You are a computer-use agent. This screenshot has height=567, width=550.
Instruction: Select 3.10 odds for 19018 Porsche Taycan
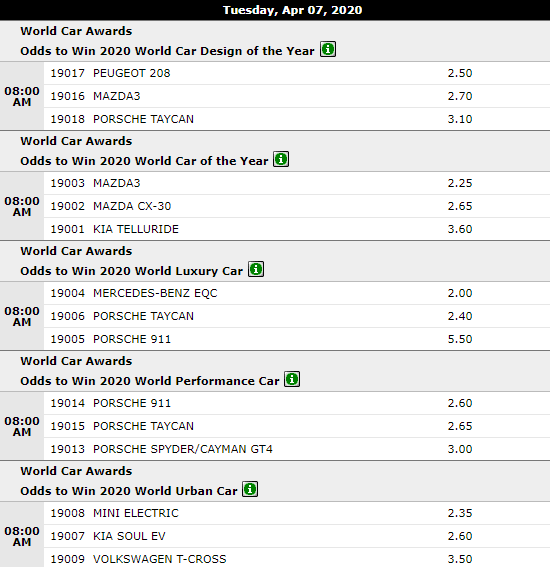[460, 119]
